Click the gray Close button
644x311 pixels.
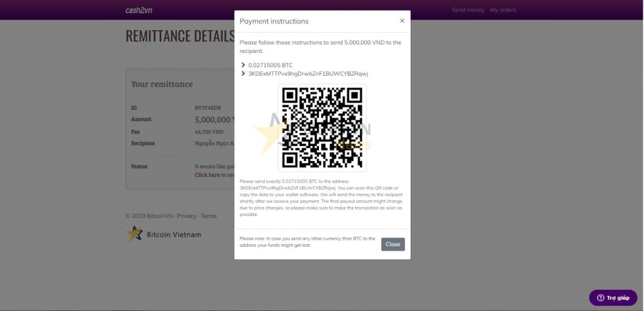pyautogui.click(x=392, y=244)
